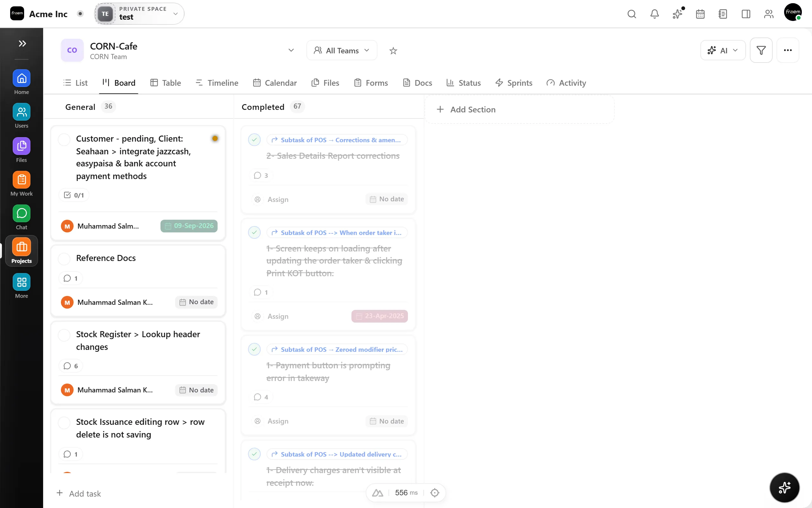Open the 09-Sep-2026 due date picker

[189, 226]
